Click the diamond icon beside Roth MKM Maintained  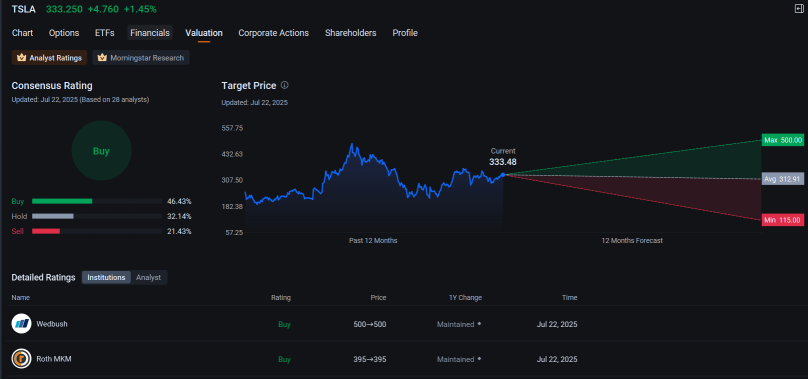(x=479, y=358)
